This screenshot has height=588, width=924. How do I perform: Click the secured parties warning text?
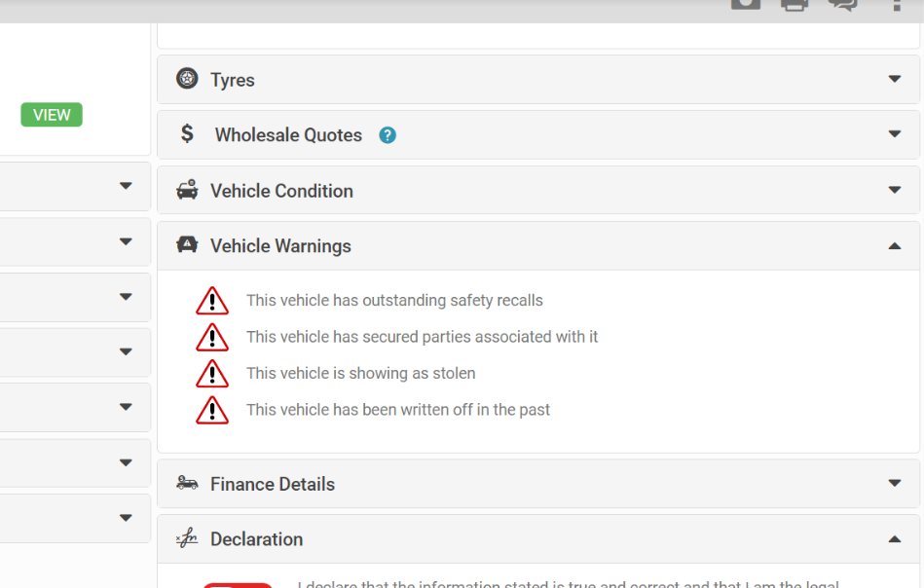(422, 337)
